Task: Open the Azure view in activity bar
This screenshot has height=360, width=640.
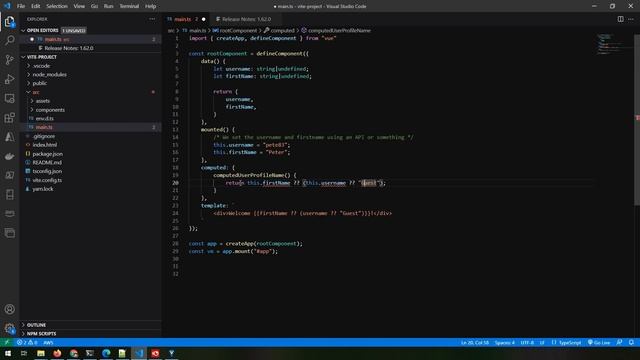Action: [9, 137]
